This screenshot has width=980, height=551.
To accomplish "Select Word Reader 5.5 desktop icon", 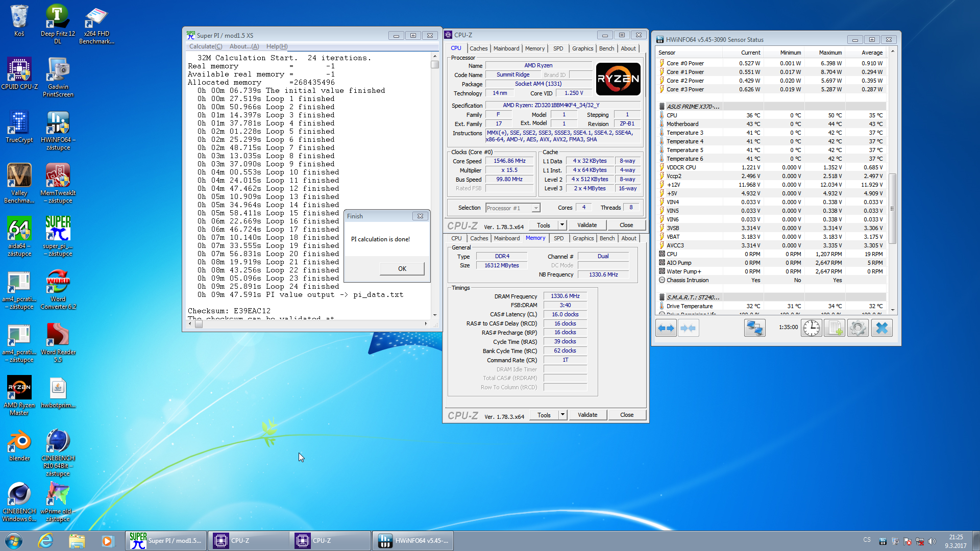I will click(58, 342).
